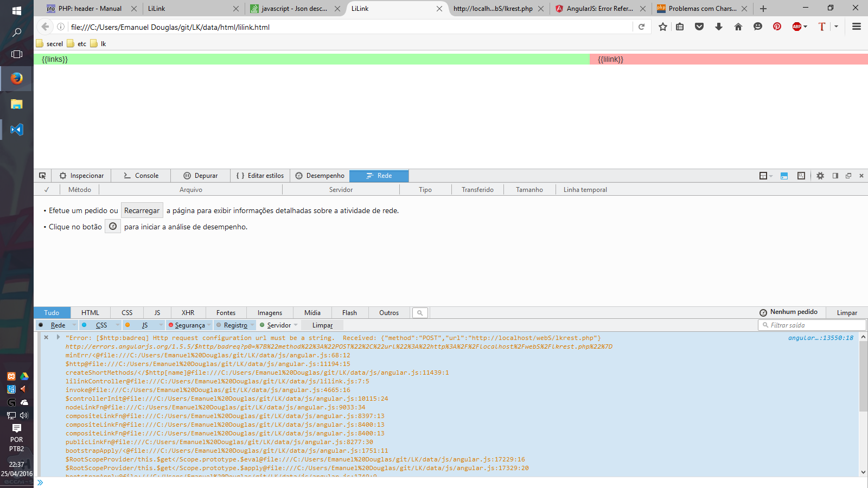
Task: Open Visual Studio Code from the taskbar
Action: point(17,130)
